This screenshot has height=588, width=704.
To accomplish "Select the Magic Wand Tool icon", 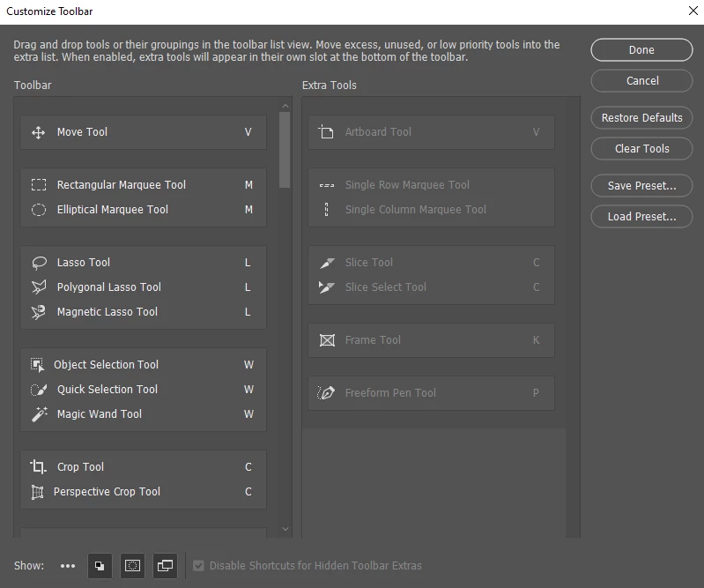I will pyautogui.click(x=39, y=414).
